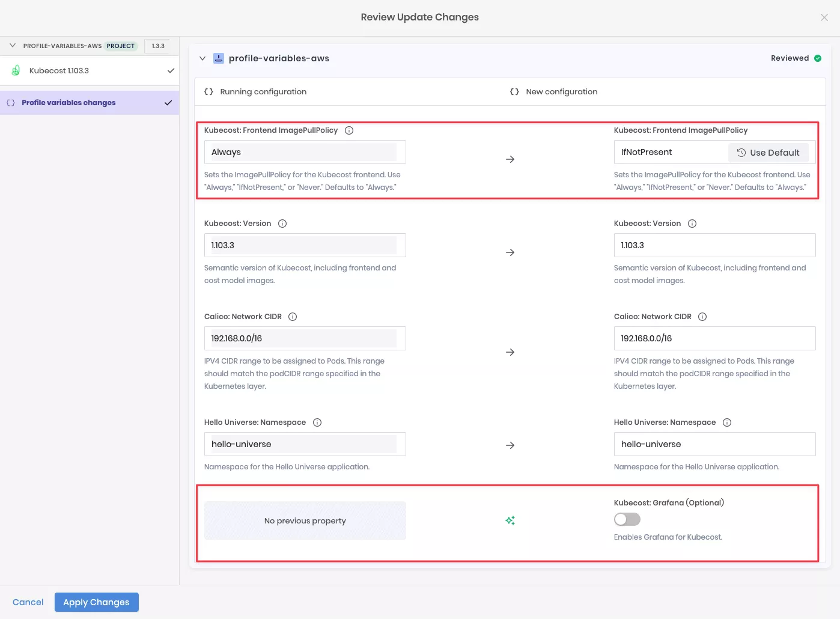840x619 pixels.
Task: Click the Review Update Changes title
Action: tap(420, 17)
